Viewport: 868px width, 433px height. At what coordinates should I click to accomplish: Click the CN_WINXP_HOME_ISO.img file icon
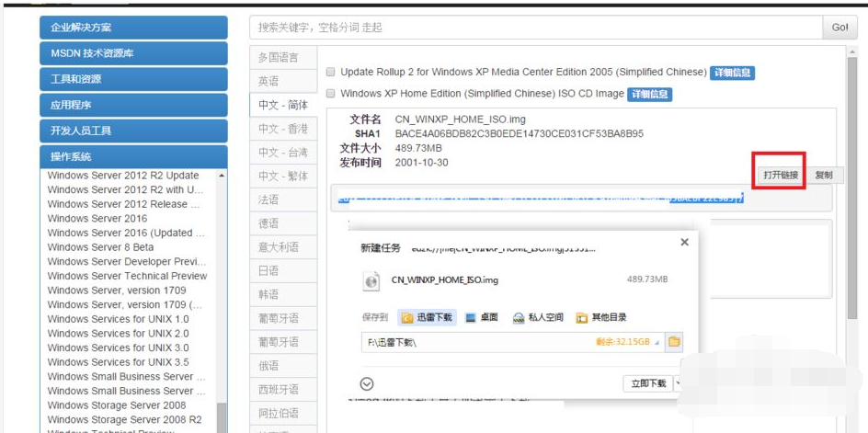click(x=371, y=280)
